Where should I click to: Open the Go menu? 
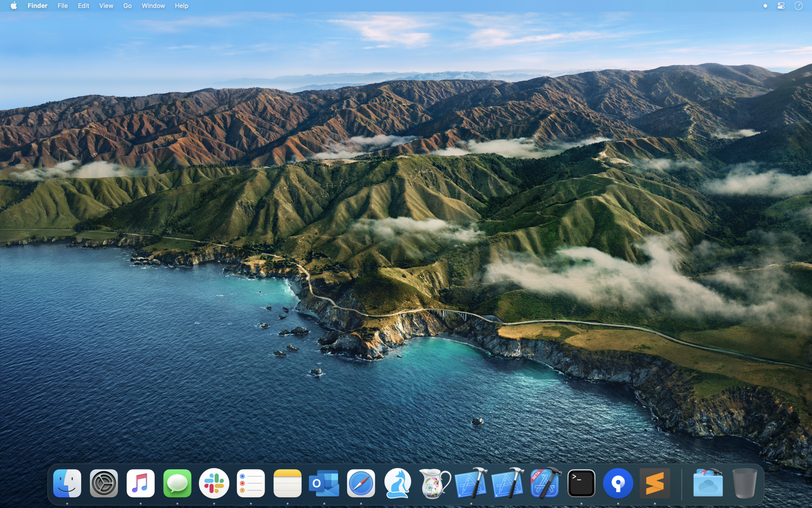pos(127,6)
